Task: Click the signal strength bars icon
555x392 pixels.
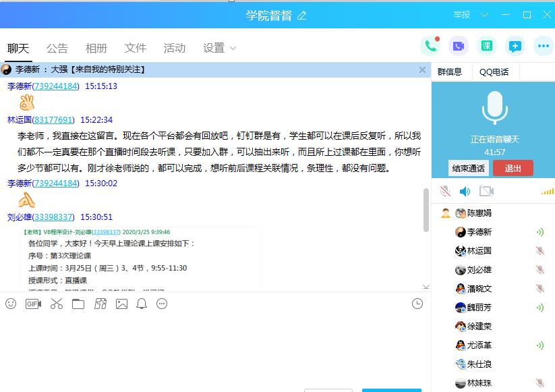Action: [547, 192]
